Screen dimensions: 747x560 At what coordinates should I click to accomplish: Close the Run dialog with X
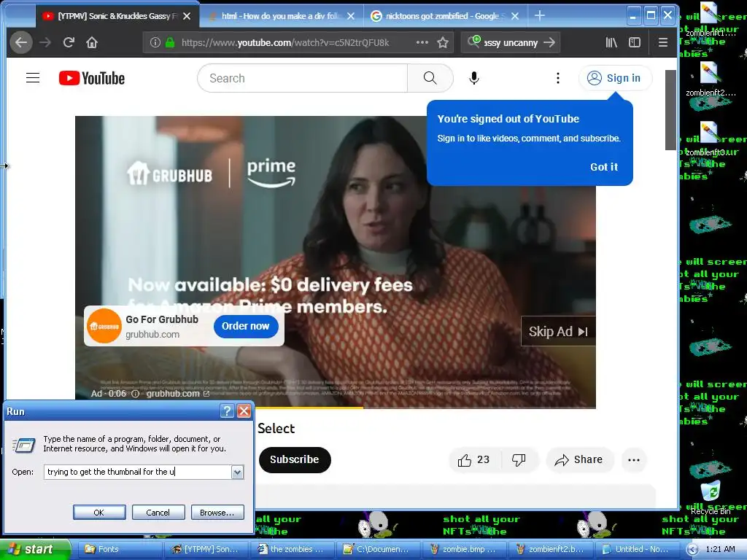point(244,411)
